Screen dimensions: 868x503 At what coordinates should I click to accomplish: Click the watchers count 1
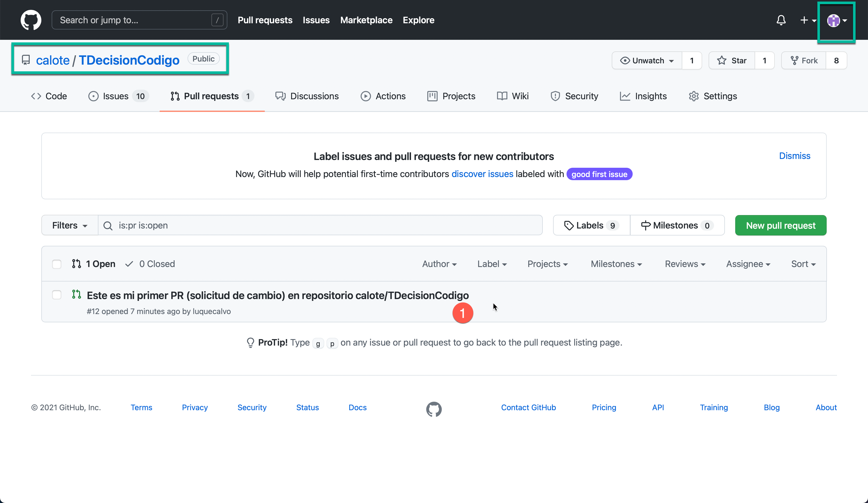point(692,61)
